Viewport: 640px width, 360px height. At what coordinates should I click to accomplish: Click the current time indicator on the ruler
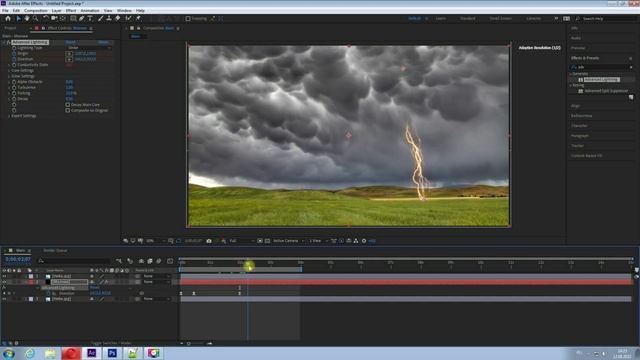(247, 263)
